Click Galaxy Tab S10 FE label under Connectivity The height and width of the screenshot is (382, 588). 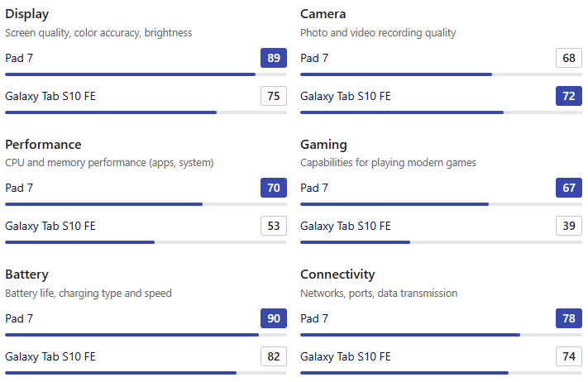346,356
